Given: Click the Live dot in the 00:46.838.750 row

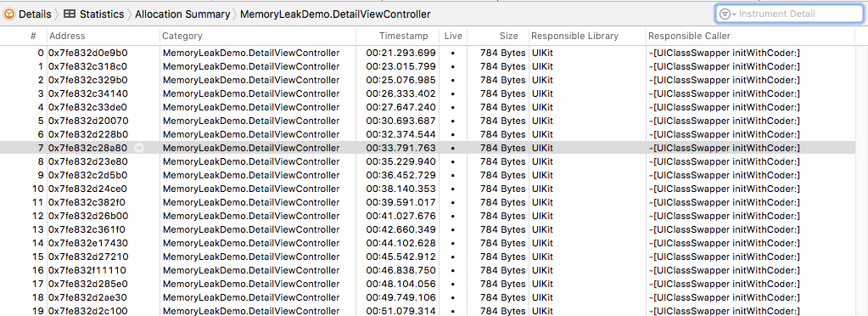Looking at the screenshot, I should [453, 271].
